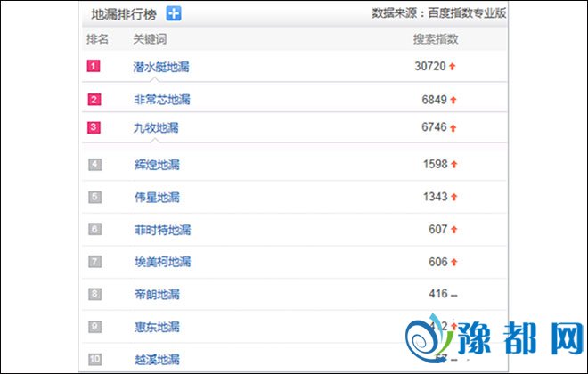Select the 帝朗地漏 keyword
Screen dimensions: 588x374
tap(156, 294)
